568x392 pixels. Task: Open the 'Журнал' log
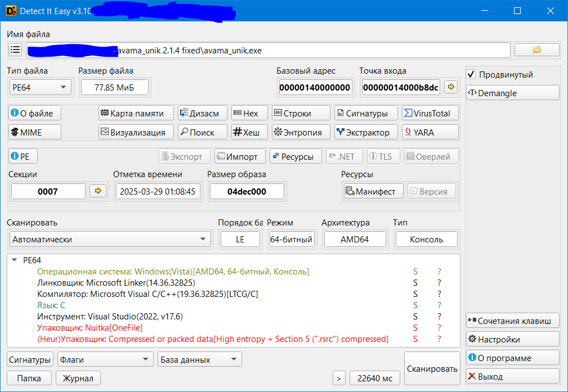(78, 379)
